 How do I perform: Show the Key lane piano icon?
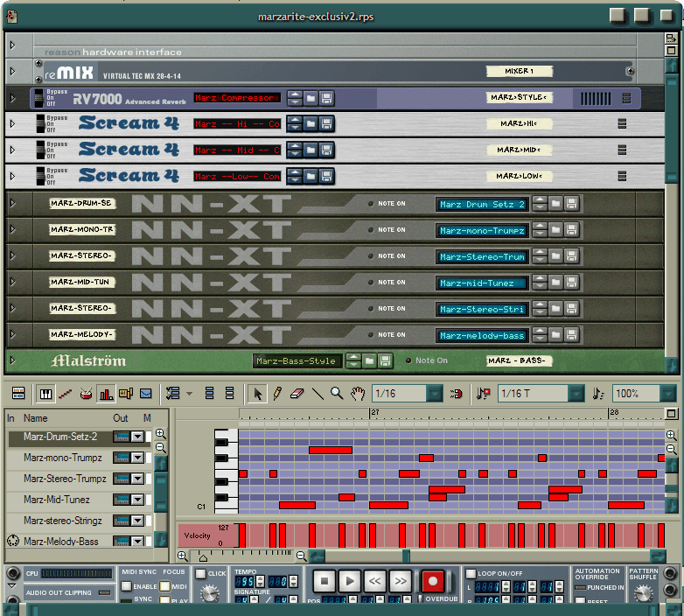tap(45, 394)
